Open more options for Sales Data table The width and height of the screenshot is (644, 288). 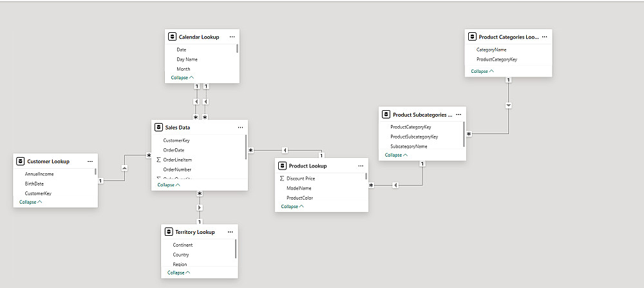click(x=240, y=128)
